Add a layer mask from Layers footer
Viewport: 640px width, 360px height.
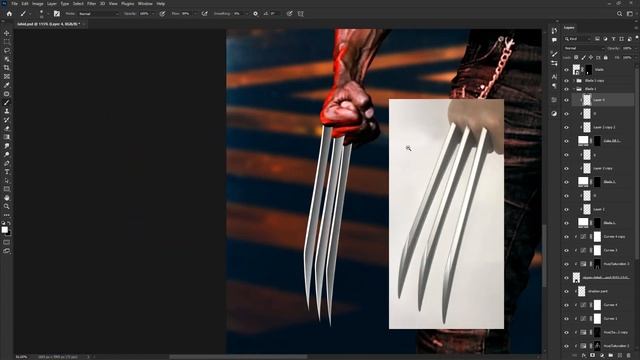tap(592, 356)
